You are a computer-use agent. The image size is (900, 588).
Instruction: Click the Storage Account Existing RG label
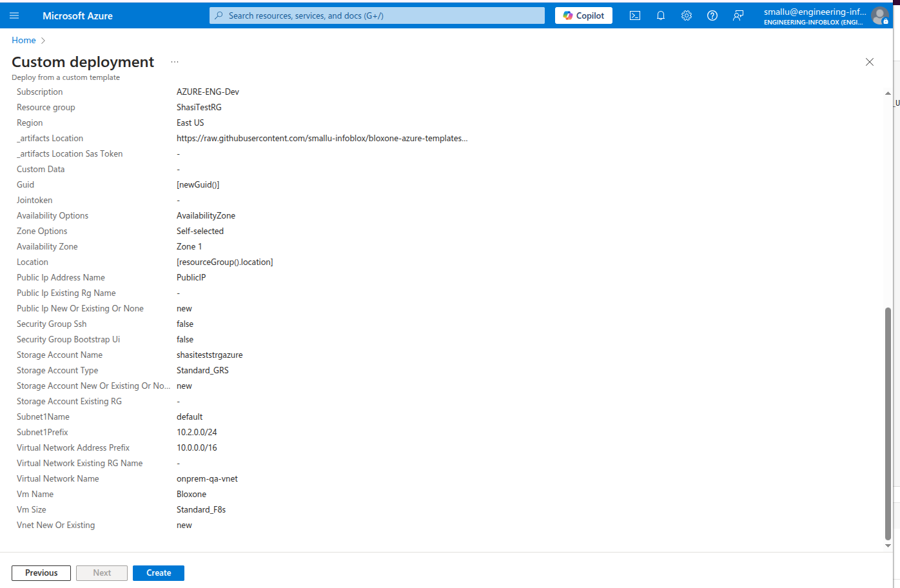tap(69, 401)
